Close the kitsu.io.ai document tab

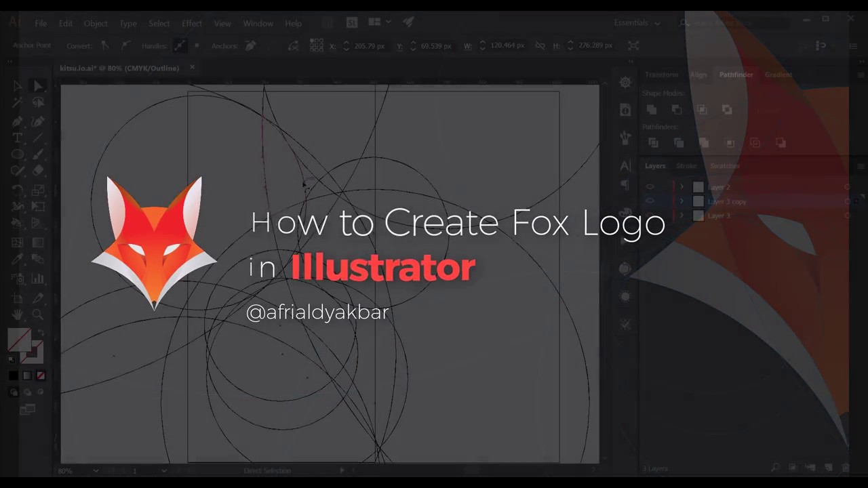click(192, 68)
